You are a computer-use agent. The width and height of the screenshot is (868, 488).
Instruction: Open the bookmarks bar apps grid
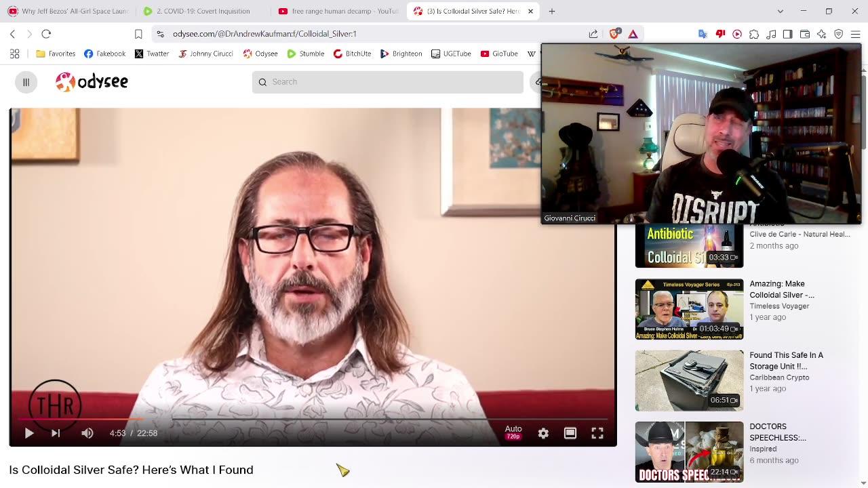14,54
